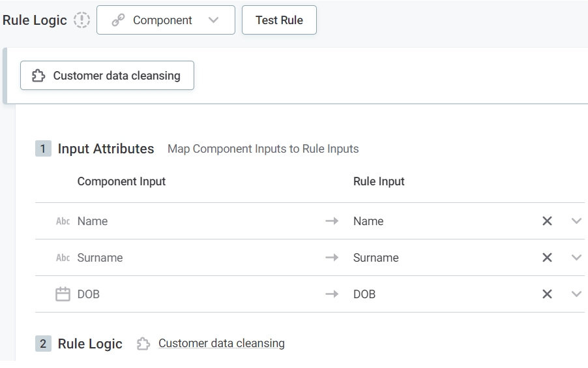Screen dimensions: 588x368
Task: Click the step 1 Input Attributes number badge
Action: tap(43, 149)
